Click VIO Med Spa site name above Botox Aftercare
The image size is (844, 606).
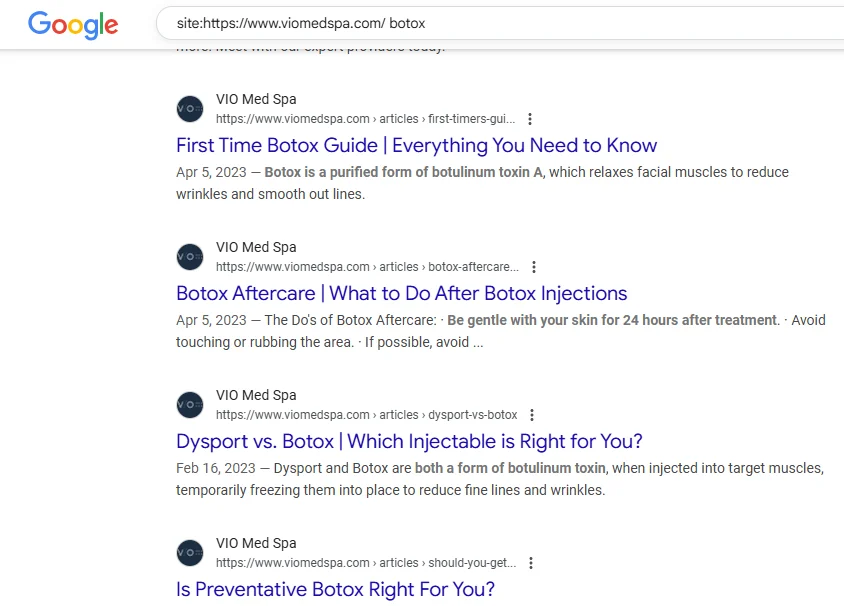click(256, 247)
